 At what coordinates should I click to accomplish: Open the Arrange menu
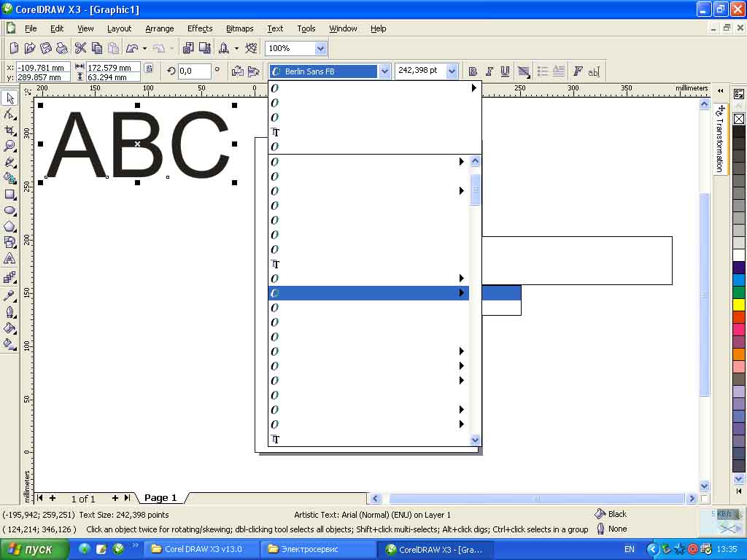(x=160, y=28)
